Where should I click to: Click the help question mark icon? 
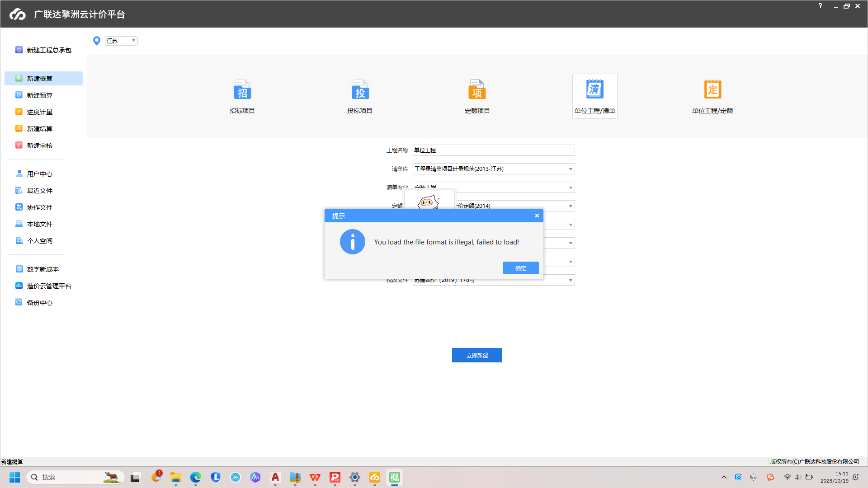(820, 6)
